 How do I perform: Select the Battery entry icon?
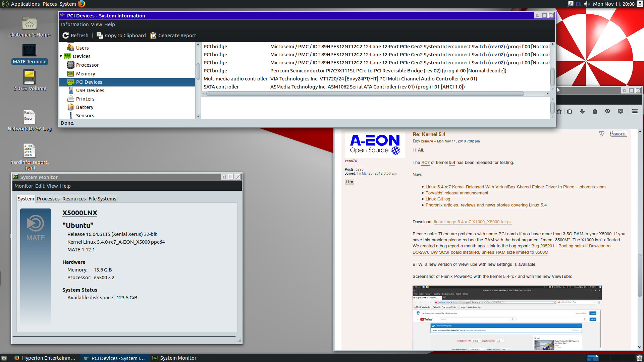click(x=70, y=107)
